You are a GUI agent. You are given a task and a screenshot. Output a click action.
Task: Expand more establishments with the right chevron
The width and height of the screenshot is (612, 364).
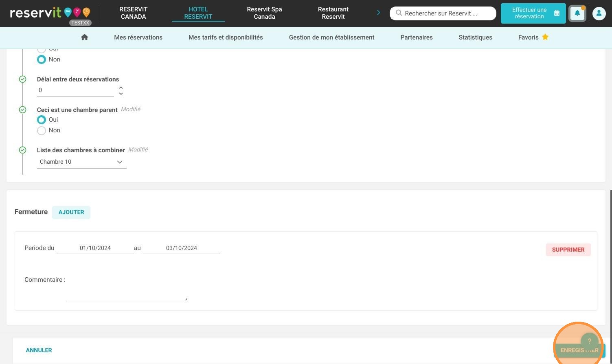pos(378,13)
